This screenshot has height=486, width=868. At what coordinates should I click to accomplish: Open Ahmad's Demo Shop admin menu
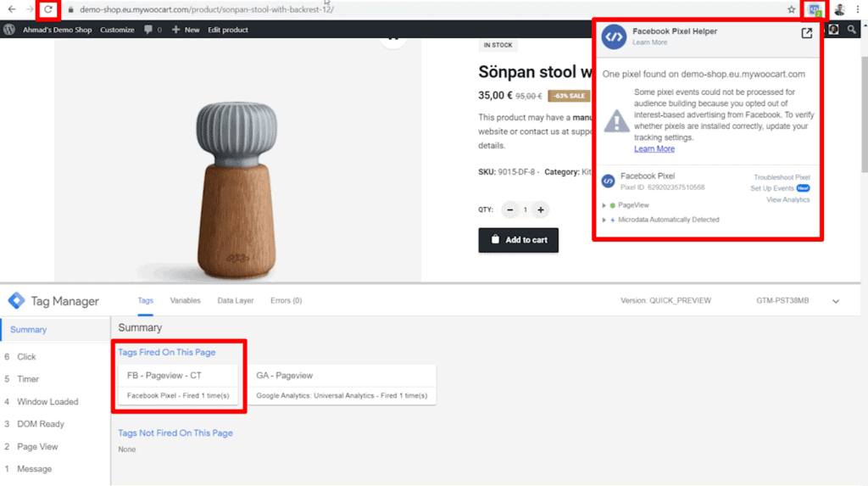coord(57,30)
